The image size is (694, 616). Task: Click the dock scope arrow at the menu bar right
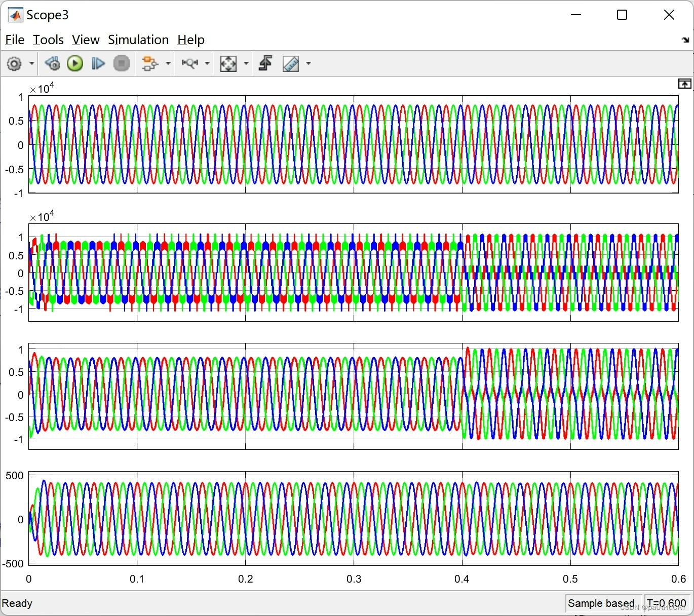[685, 40]
